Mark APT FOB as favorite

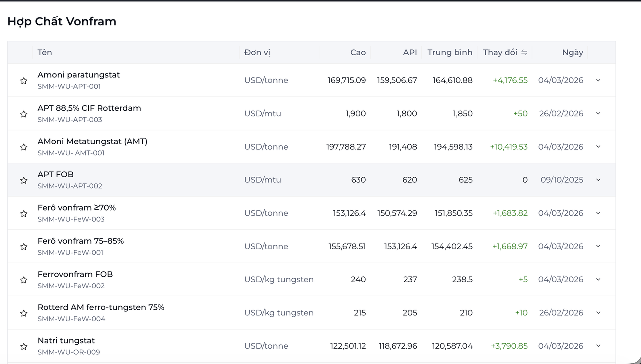[x=24, y=180]
